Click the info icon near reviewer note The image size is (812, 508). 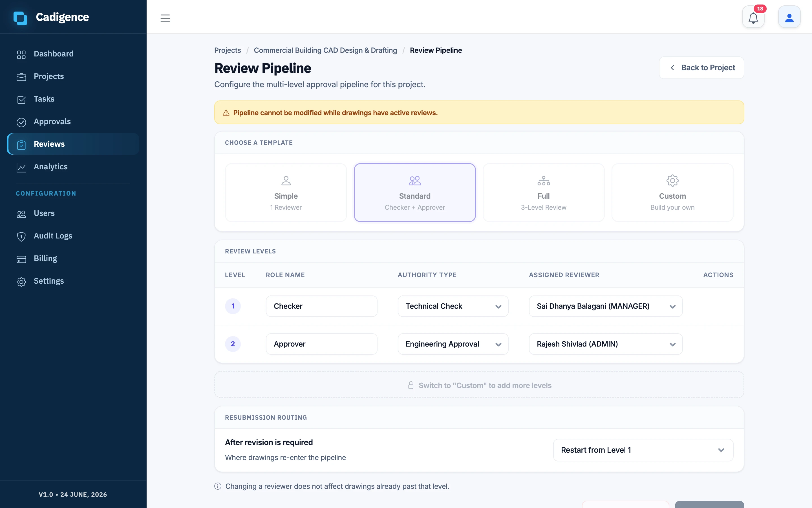[x=218, y=486]
